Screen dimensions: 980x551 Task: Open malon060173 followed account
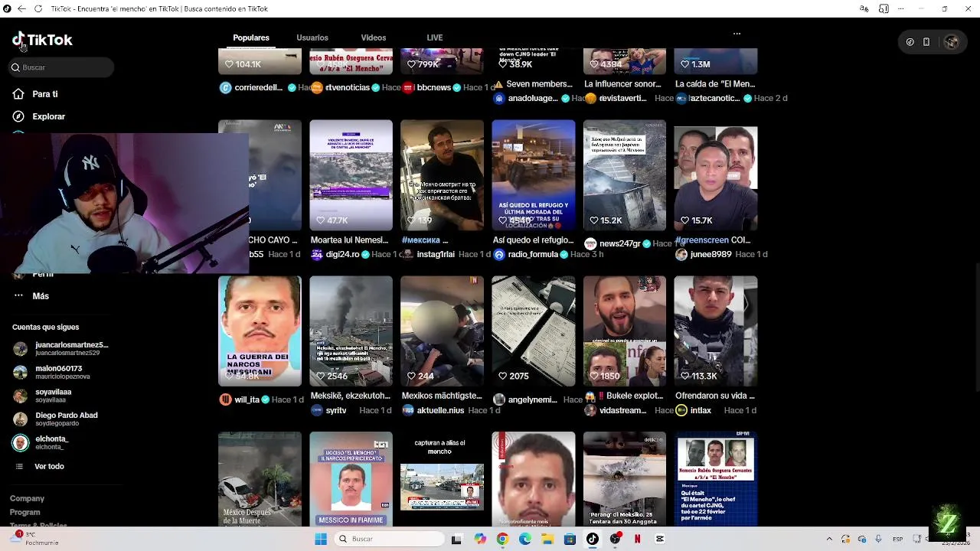[52, 372]
